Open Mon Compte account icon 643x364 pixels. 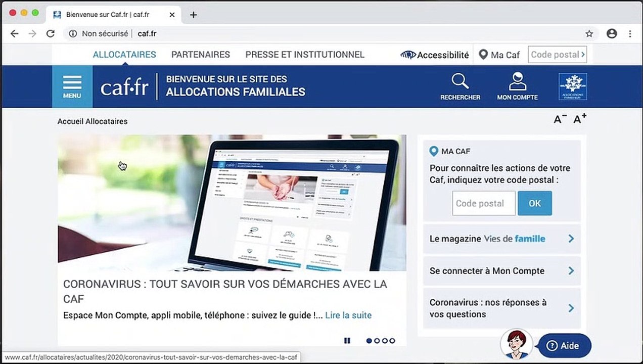(x=517, y=86)
